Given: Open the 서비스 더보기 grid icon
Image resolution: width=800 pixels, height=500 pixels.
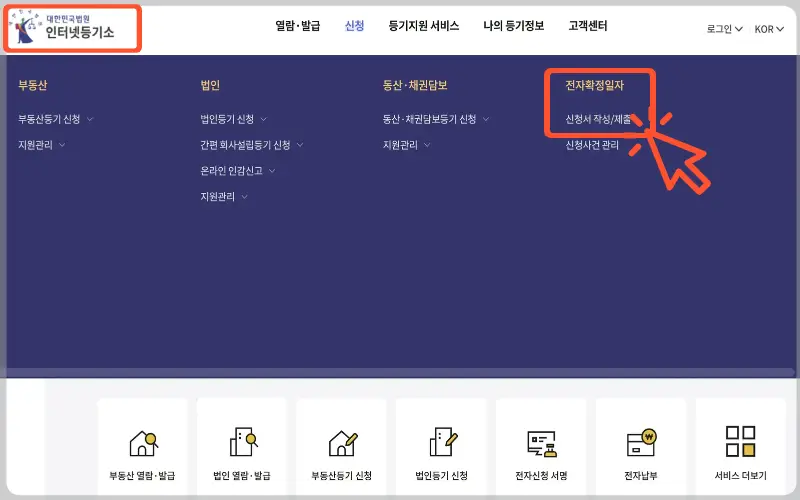Looking at the screenshot, I should click(740, 441).
